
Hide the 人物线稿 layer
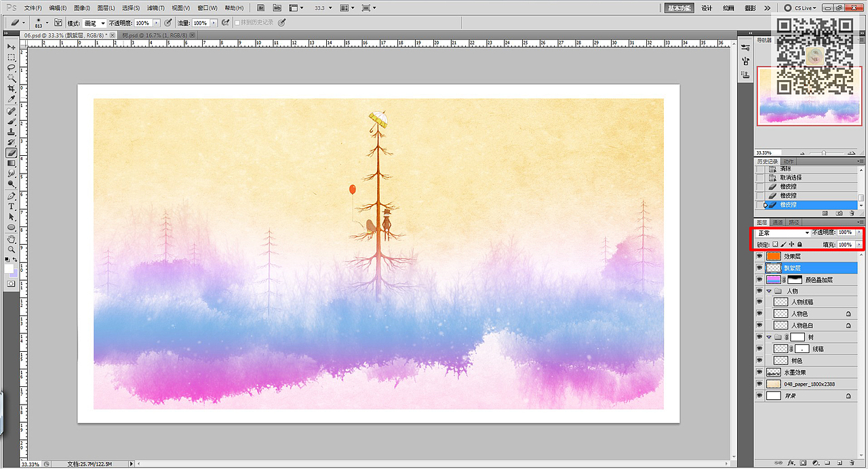(759, 302)
